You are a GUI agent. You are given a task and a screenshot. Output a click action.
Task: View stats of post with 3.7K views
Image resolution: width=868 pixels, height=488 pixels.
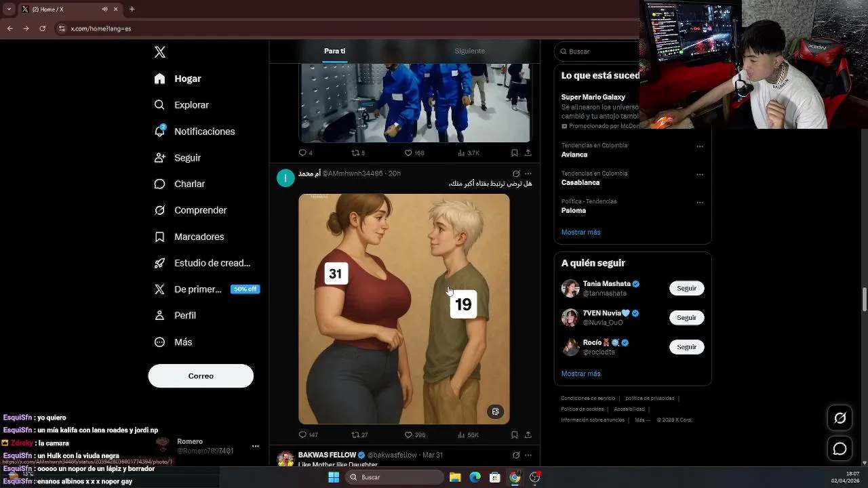point(469,153)
